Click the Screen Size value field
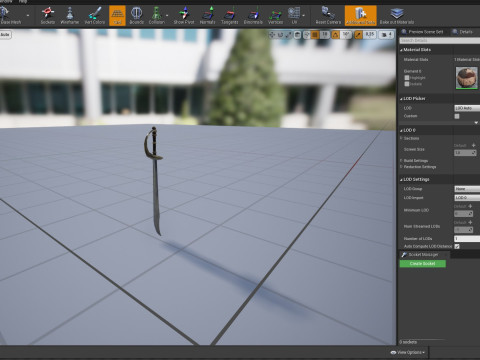 tap(465, 153)
